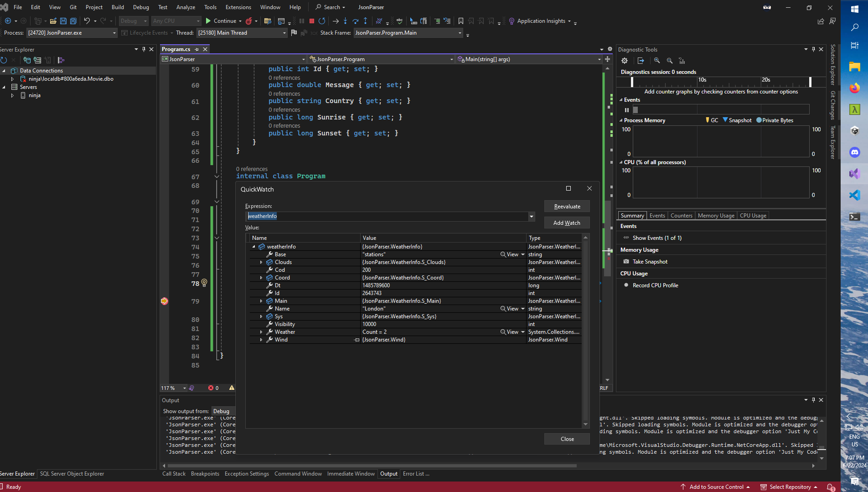Open File Explorer from the Windows taskbar
This screenshot has width=868, height=492.
(854, 67)
